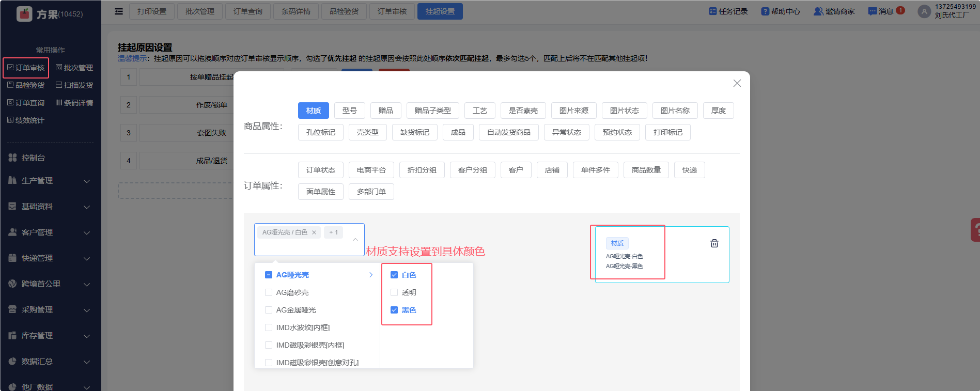The image size is (980, 391).
Task: Open 控制台 dashboard in sidebar
Action: [33, 158]
